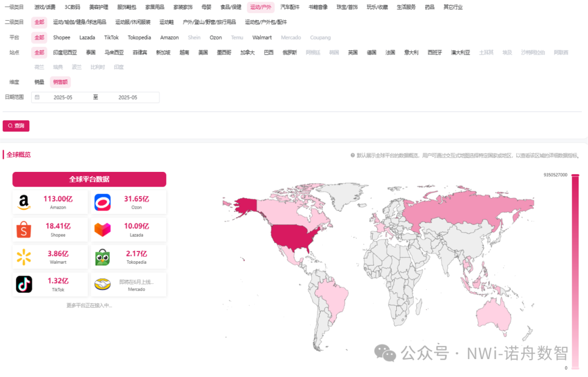
Task: Filter by the 美国 site
Action: 203,53
